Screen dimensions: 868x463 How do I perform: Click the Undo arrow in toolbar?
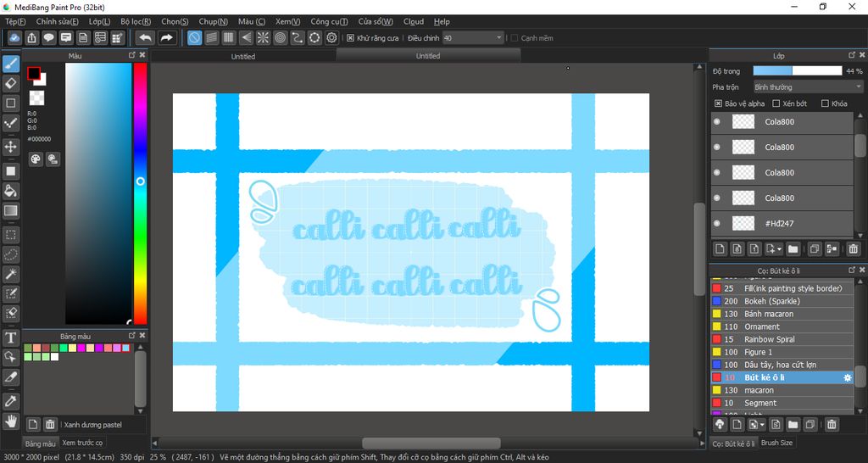click(145, 37)
